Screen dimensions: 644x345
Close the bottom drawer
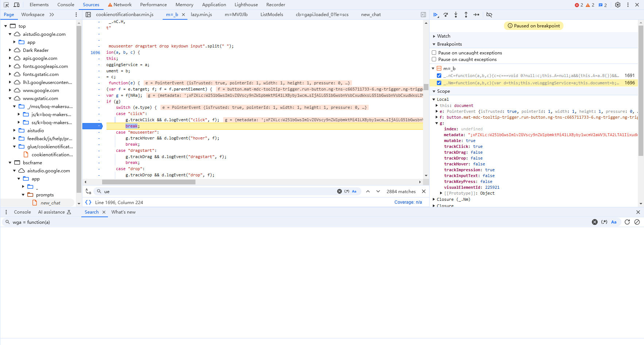pyautogui.click(x=638, y=212)
